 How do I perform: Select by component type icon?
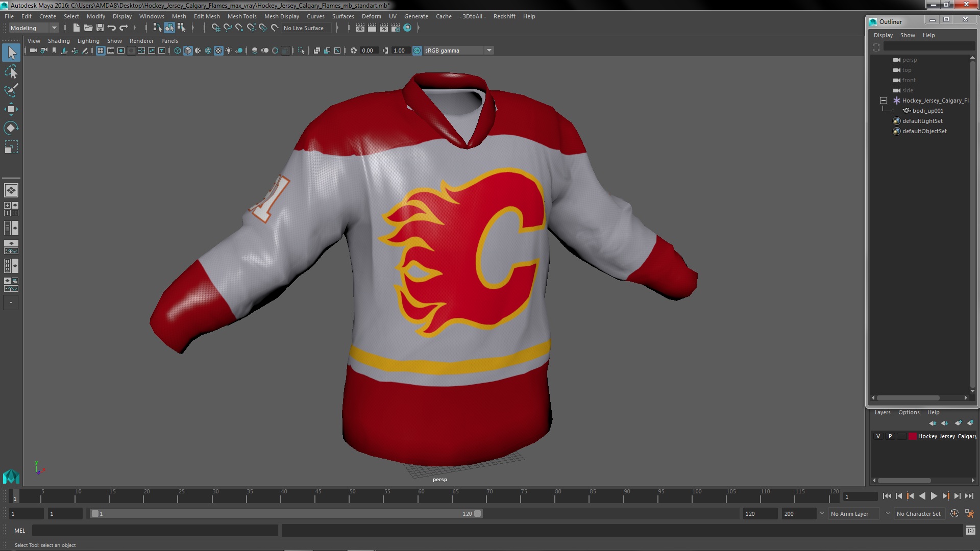pos(181,28)
